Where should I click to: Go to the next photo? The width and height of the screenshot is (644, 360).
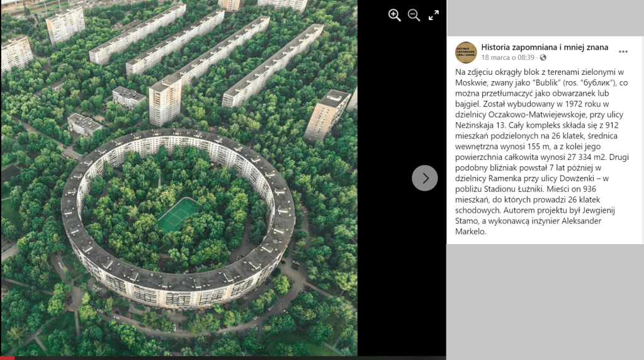pos(425,177)
